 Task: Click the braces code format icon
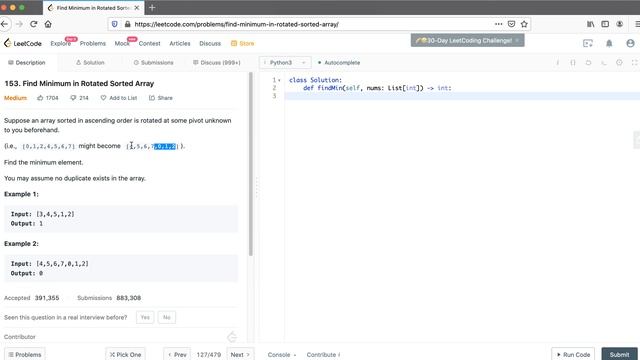click(573, 62)
